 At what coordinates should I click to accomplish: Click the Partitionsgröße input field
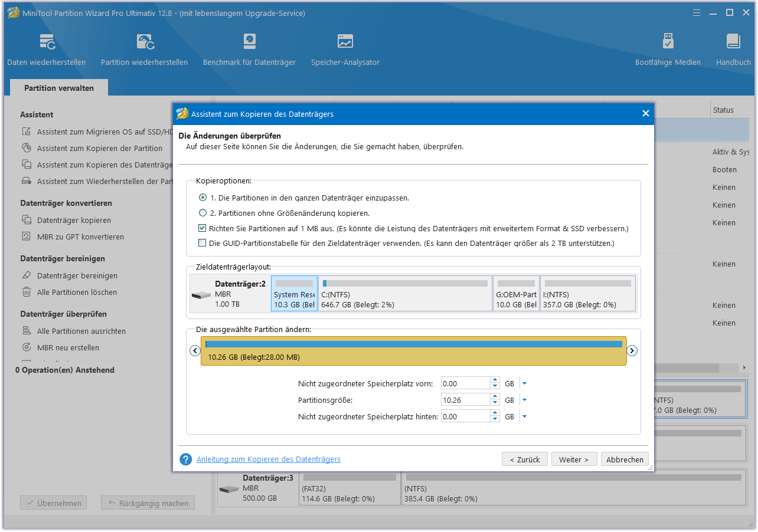coord(466,400)
